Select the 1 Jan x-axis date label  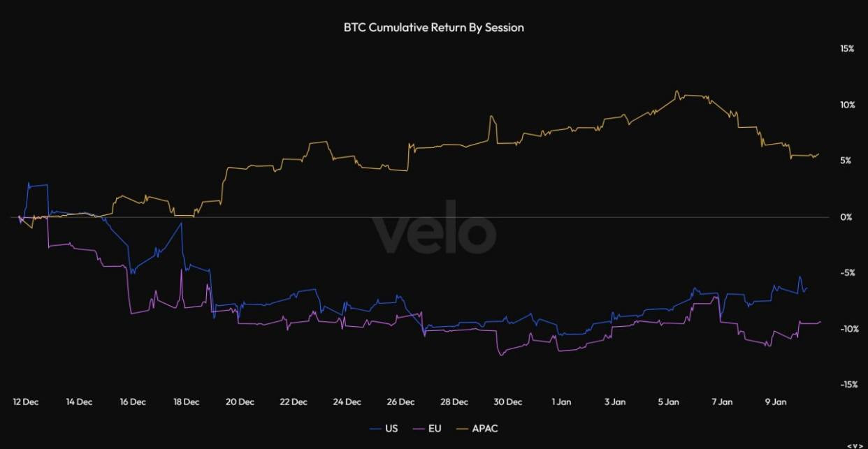(561, 402)
